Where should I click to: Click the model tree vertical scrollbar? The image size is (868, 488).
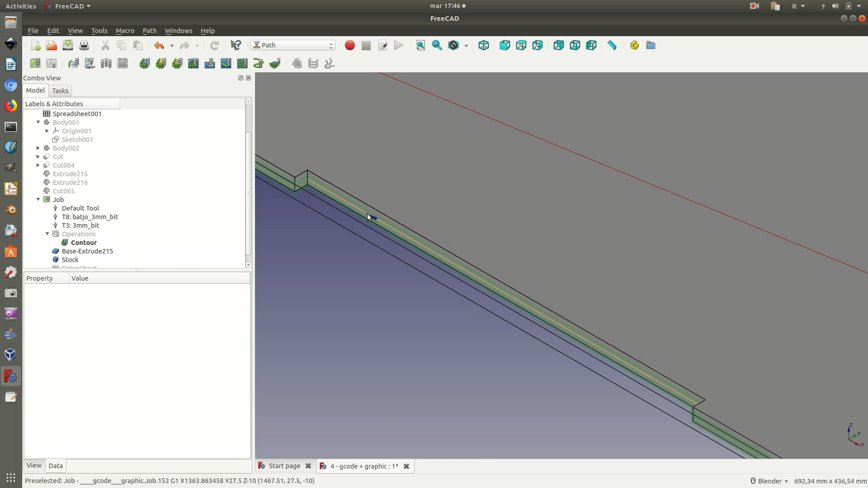[x=248, y=194]
